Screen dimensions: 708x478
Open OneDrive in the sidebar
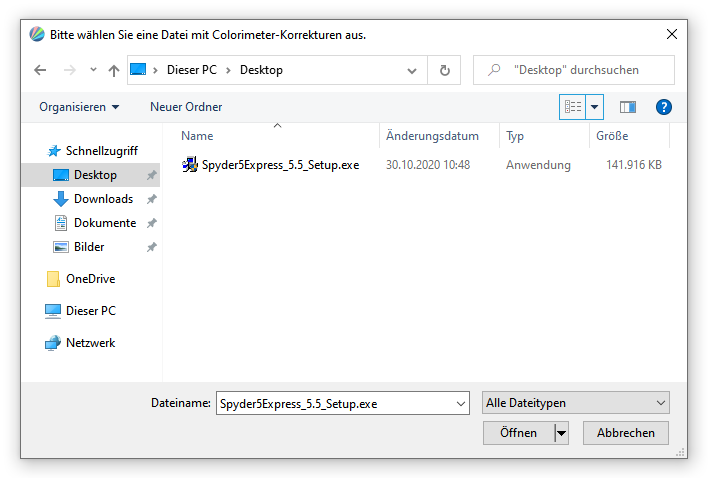tap(91, 279)
